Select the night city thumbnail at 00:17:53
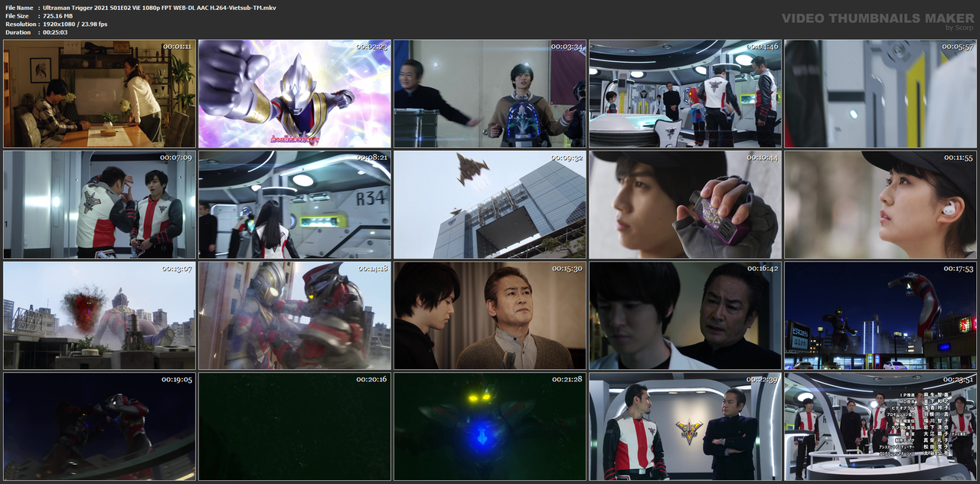This screenshot has width=980, height=484. point(880,316)
